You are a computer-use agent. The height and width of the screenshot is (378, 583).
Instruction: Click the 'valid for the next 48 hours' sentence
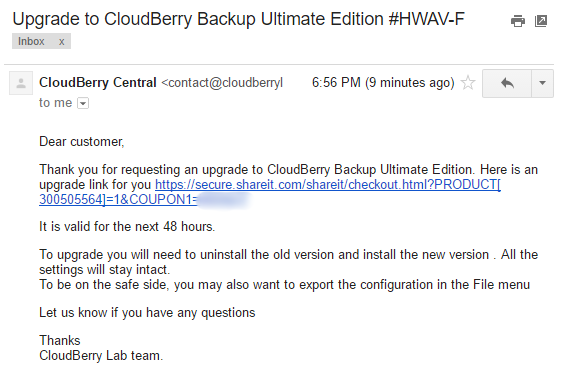coord(127,226)
